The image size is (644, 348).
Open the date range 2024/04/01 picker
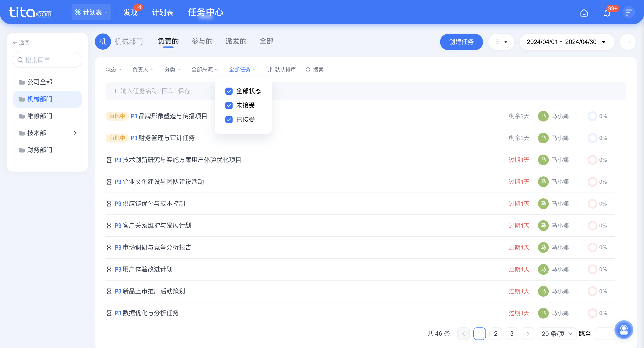[567, 42]
